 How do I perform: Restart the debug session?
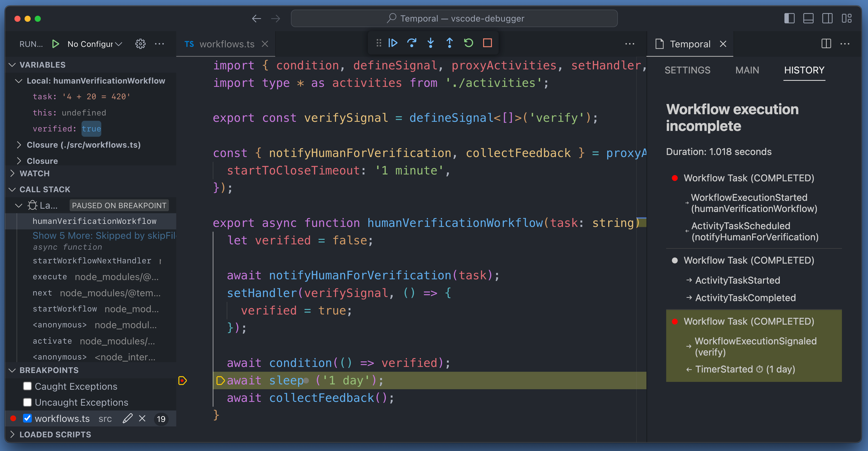point(468,43)
